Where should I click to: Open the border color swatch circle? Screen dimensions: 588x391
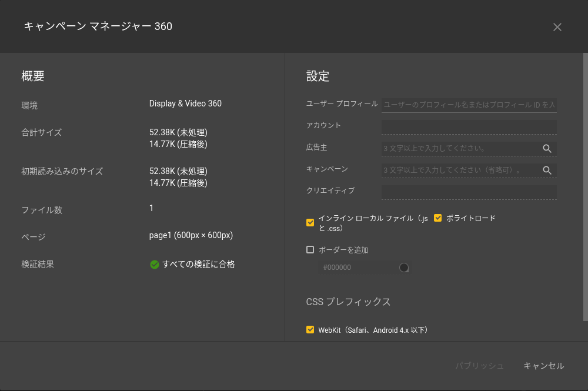[404, 268]
